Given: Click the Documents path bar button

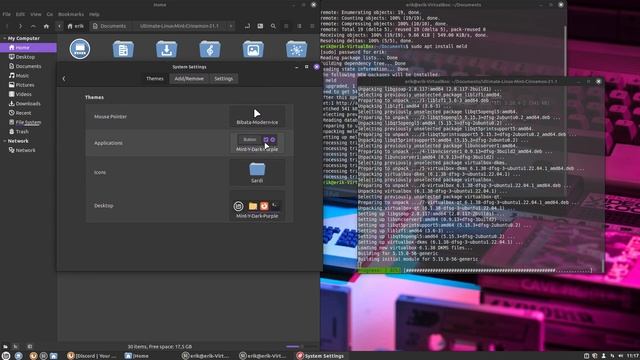Looking at the screenshot, I should [x=109, y=26].
